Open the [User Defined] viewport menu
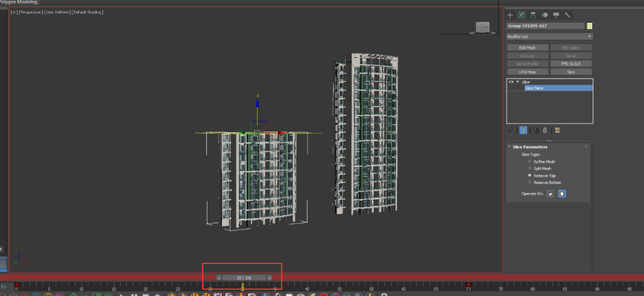The height and width of the screenshot is (296, 644). click(57, 13)
